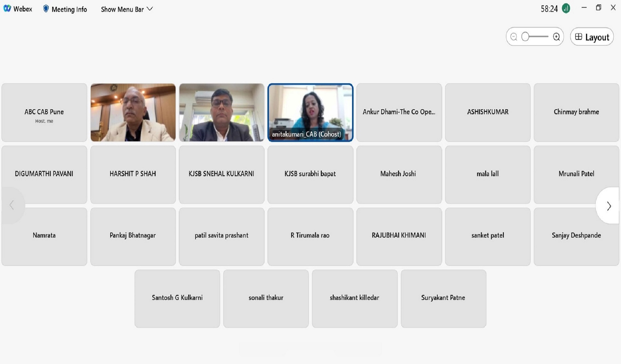This screenshot has height=364, width=621.
Task: Select the KJSB SNEHAL KULKARNI tile
Action: (x=221, y=174)
